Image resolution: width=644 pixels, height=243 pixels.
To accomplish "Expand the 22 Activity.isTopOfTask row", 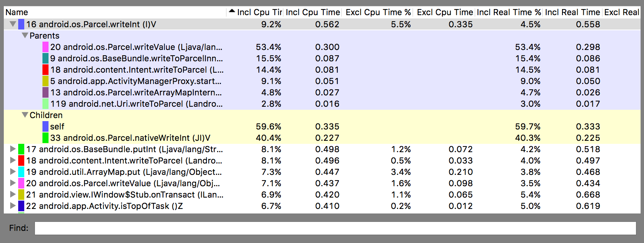I will (x=13, y=206).
